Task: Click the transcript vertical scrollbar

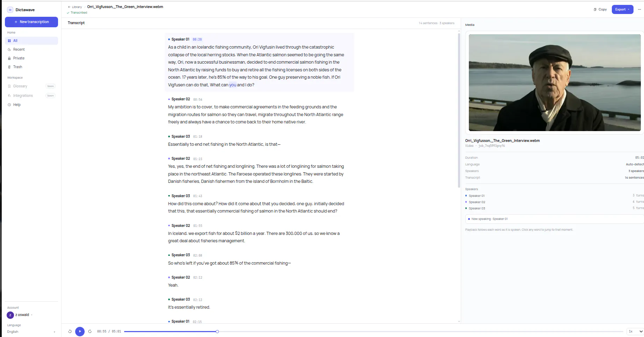Action: pyautogui.click(x=459, y=110)
